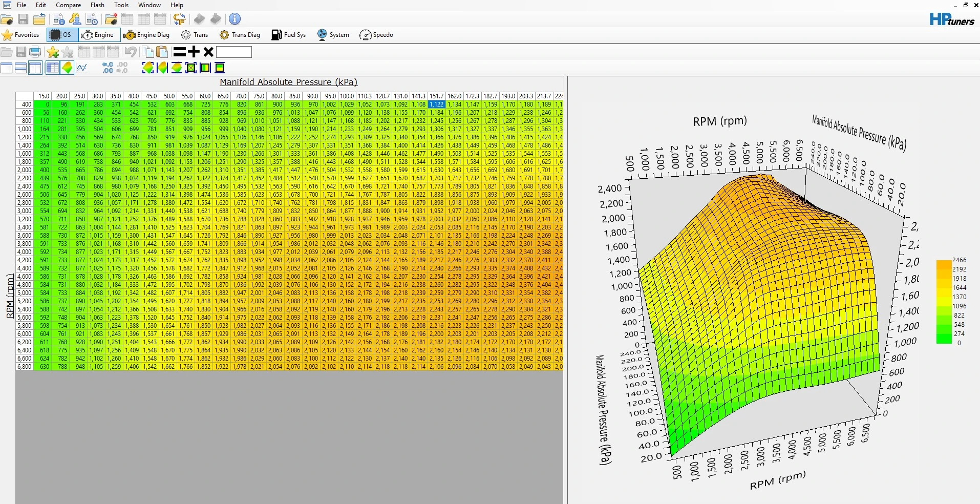The width and height of the screenshot is (980, 504).
Task: Select the highlighted cell with value 1,122
Action: pyautogui.click(x=436, y=104)
